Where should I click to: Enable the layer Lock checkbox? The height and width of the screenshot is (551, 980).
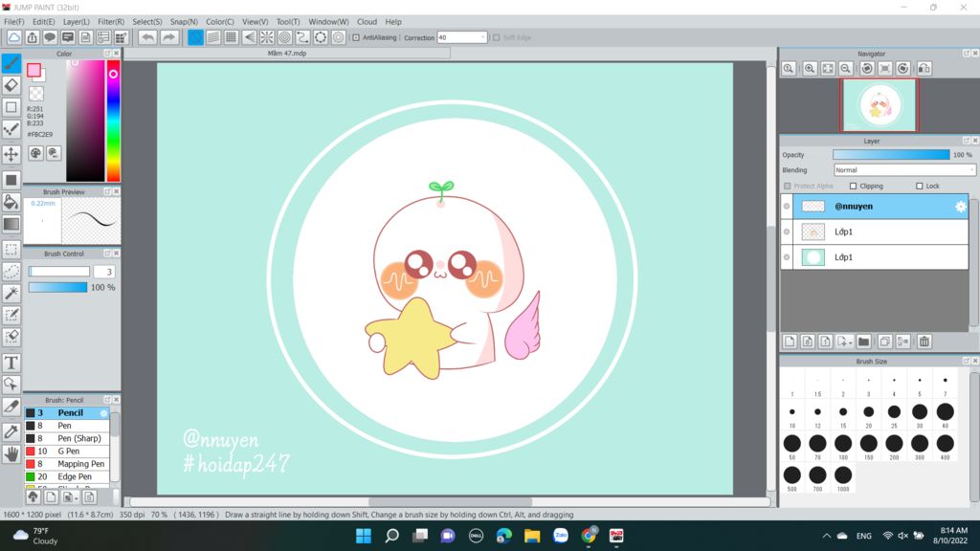(x=920, y=187)
